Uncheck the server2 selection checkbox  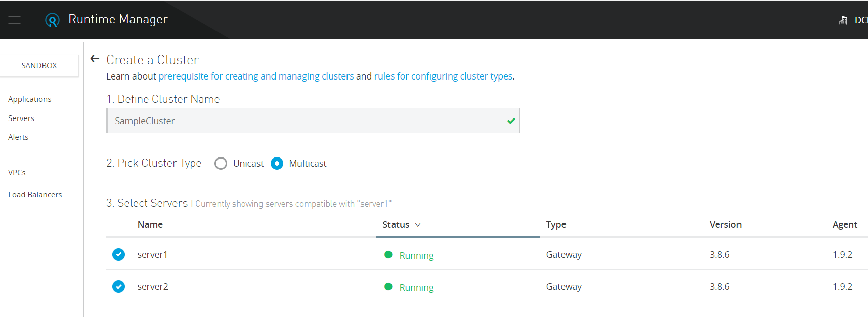(x=119, y=287)
